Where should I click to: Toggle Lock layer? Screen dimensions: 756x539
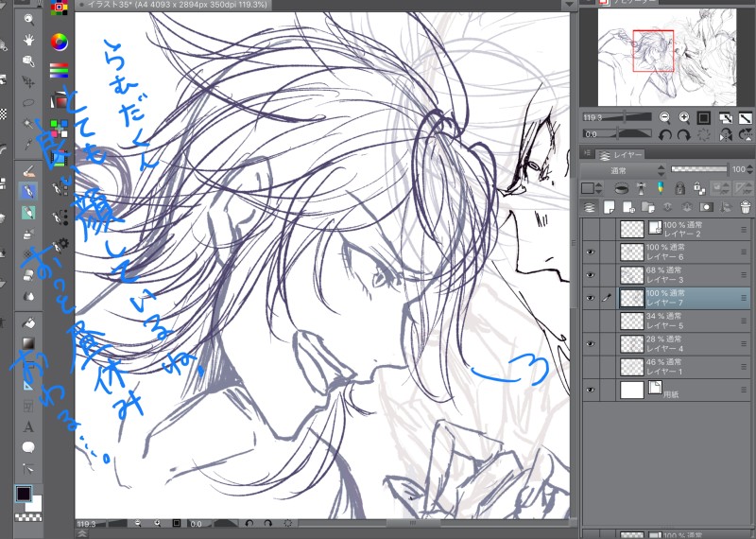679,188
